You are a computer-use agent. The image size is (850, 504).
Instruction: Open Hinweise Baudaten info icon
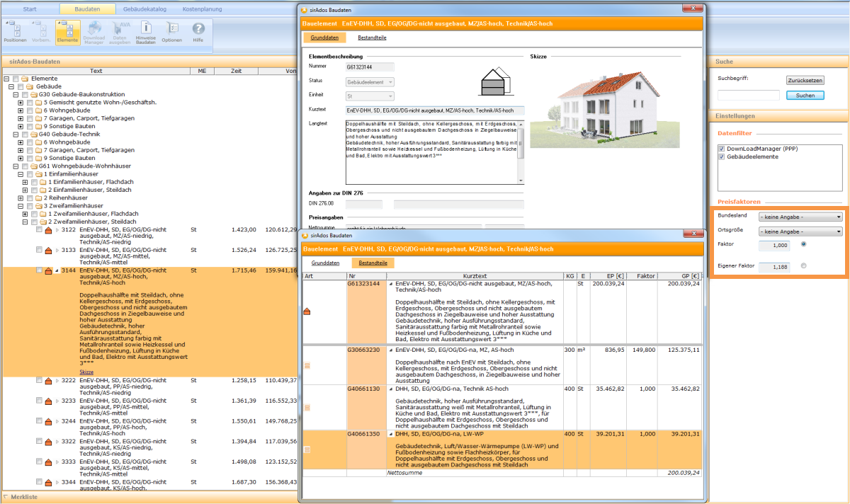click(145, 29)
